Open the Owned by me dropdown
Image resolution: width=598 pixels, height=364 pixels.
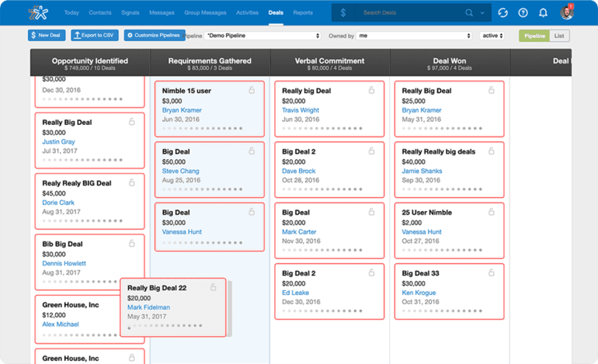(414, 36)
